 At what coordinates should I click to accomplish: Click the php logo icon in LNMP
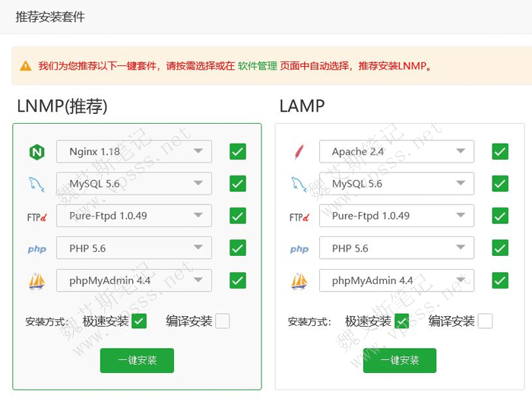(x=36, y=249)
